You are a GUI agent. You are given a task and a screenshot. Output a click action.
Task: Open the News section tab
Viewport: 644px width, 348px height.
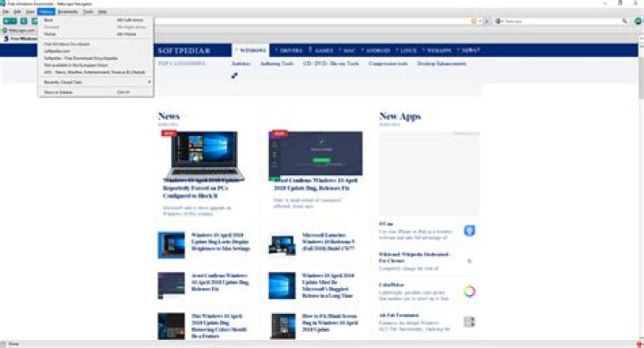tap(469, 50)
